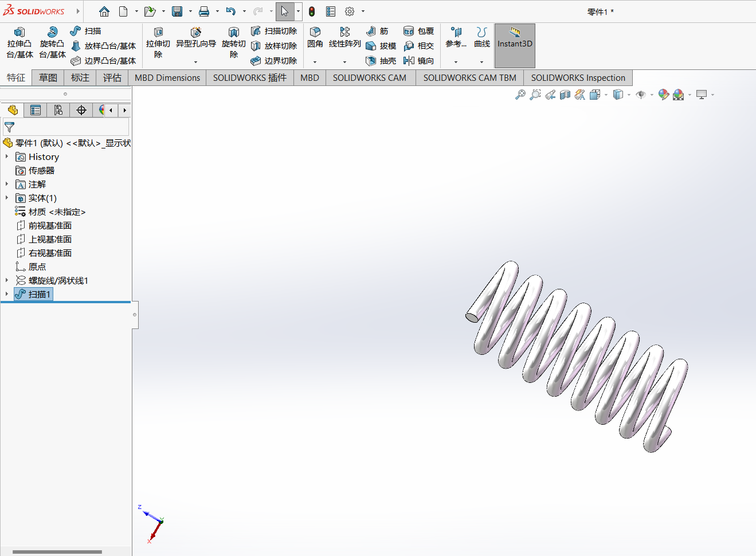Image resolution: width=756 pixels, height=556 pixels.
Task: Undo the last action
Action: [230, 11]
